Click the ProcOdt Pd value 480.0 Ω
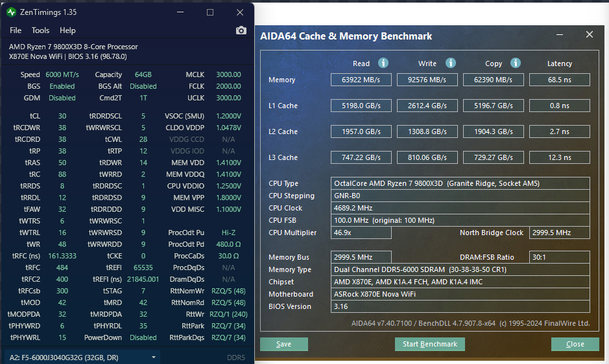 click(228, 244)
